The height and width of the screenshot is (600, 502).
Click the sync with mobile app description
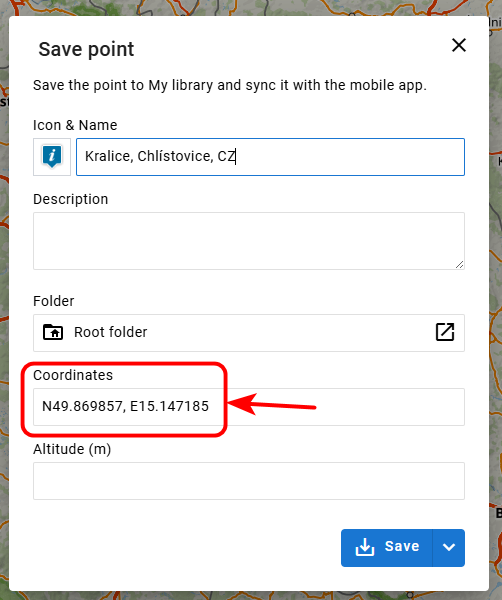(230, 85)
